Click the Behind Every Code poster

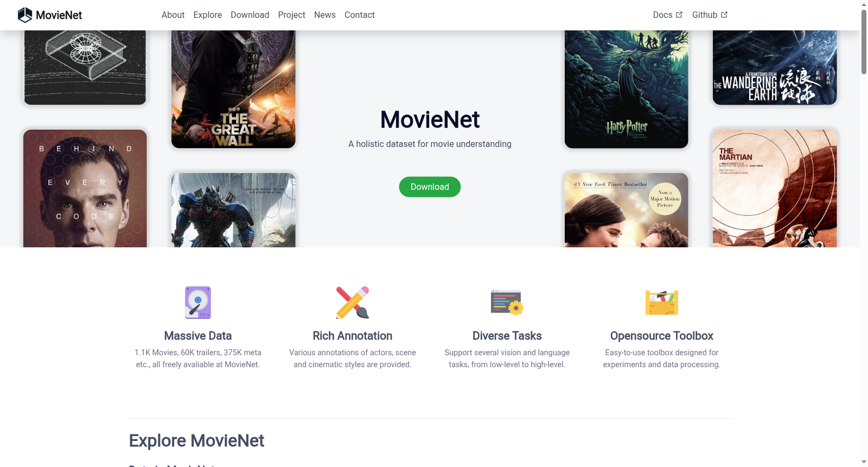coord(85,188)
